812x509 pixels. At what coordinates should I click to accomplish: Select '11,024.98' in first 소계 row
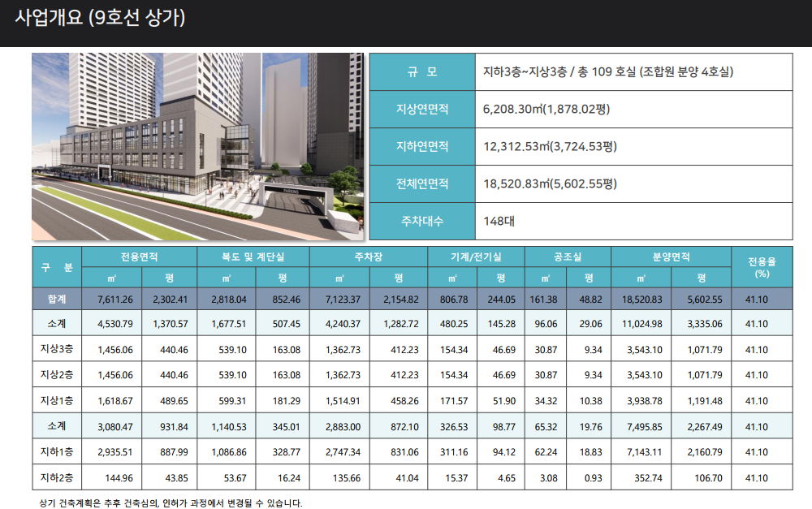tap(642, 324)
